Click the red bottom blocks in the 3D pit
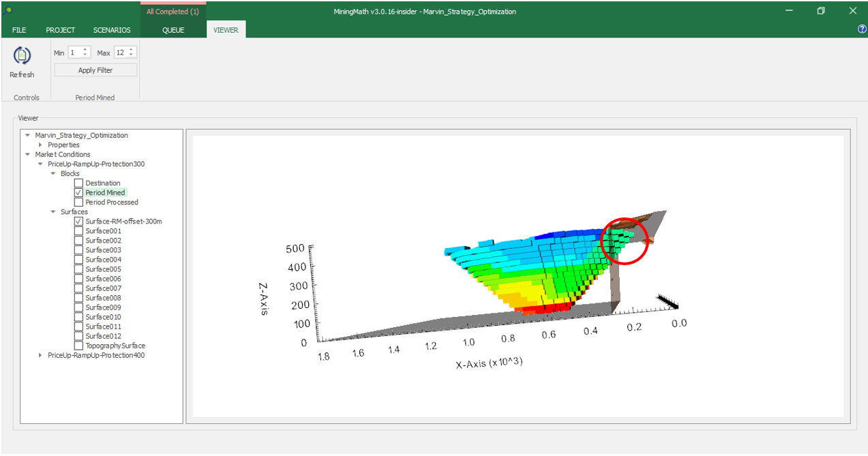 coord(544,308)
